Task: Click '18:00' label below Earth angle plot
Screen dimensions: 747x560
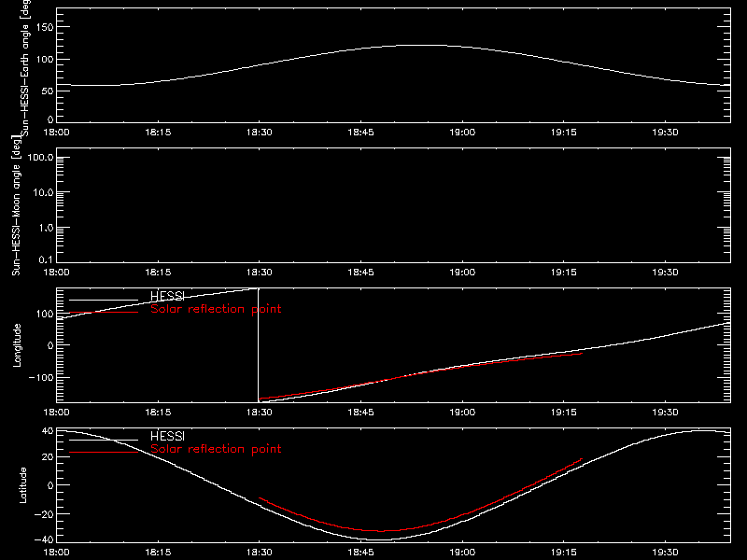Action: [x=56, y=132]
